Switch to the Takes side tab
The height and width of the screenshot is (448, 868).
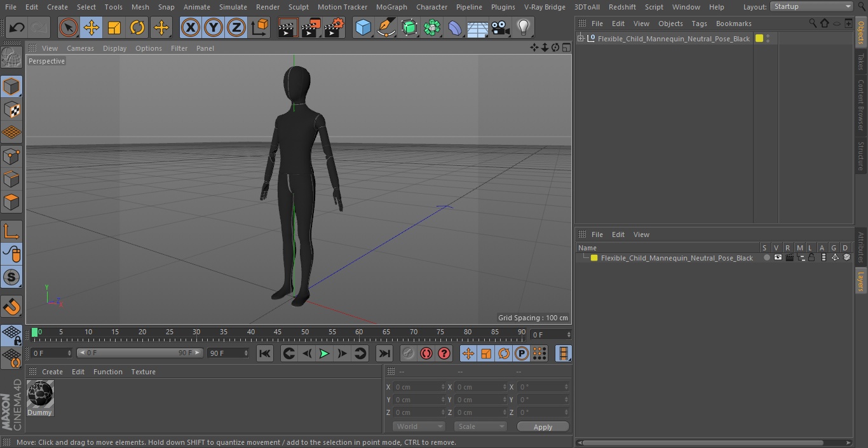pyautogui.click(x=861, y=62)
